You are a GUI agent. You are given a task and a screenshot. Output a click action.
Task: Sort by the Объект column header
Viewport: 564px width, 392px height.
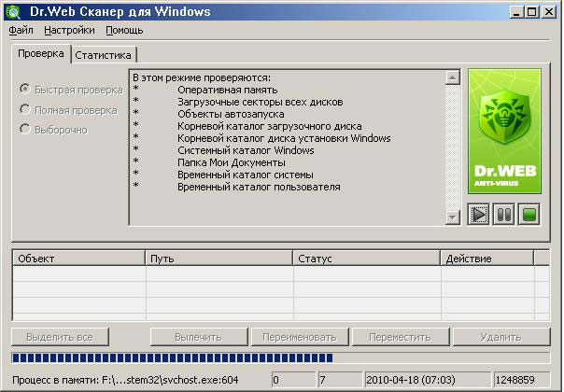click(x=78, y=259)
